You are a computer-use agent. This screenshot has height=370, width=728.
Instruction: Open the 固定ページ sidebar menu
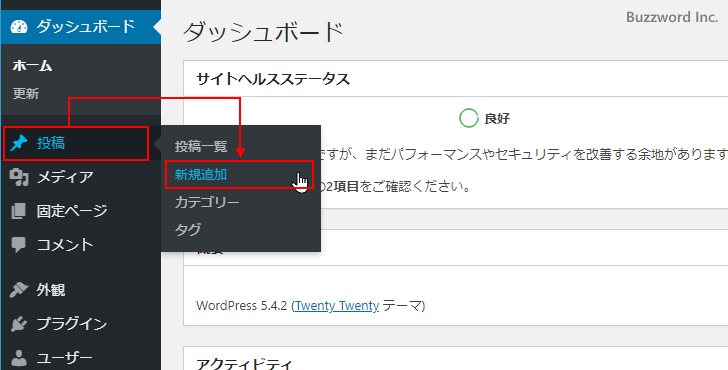tap(81, 211)
